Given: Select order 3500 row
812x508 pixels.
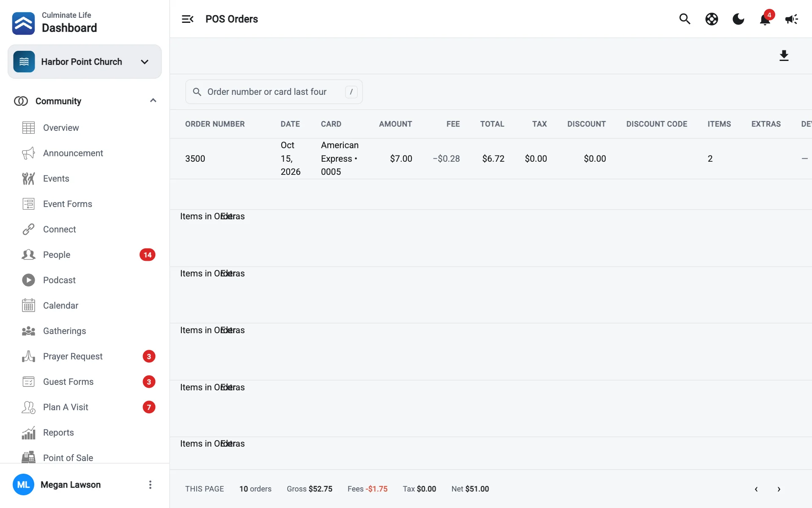Looking at the screenshot, I should coord(491,159).
